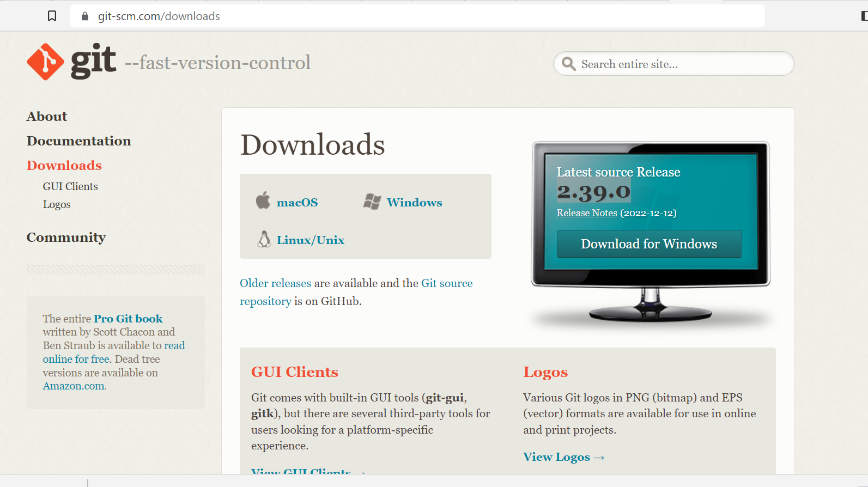Click the git wordmark text logo
868x487 pixels.
pos(93,62)
